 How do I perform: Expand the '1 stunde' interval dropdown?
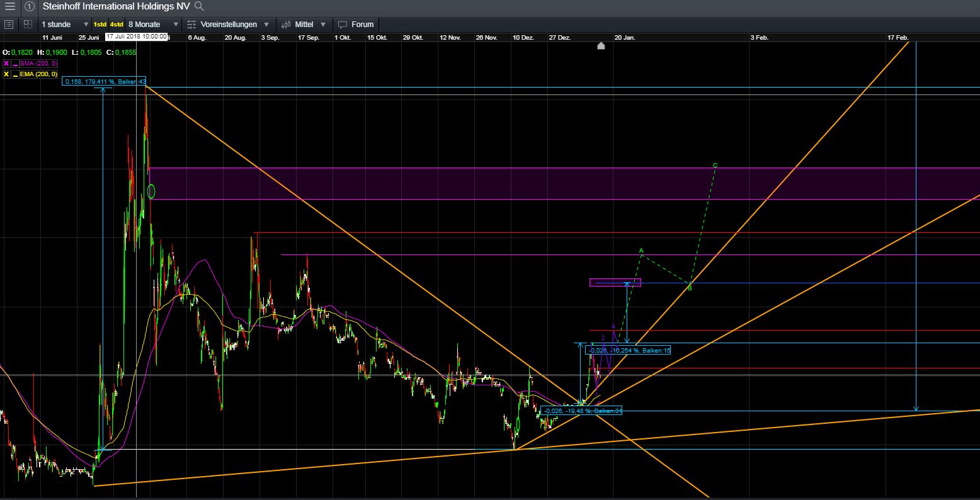(66, 25)
